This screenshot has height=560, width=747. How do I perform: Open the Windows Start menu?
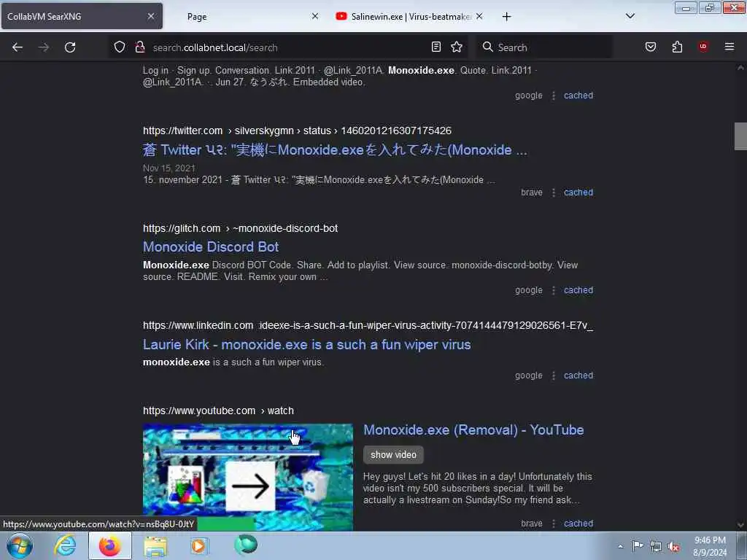20,546
